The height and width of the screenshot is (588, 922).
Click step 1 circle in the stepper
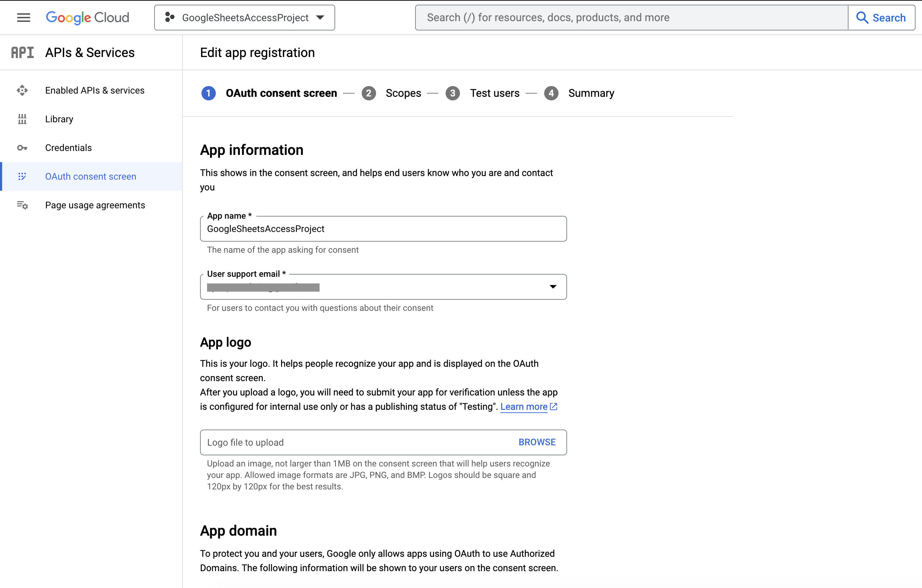(x=208, y=93)
